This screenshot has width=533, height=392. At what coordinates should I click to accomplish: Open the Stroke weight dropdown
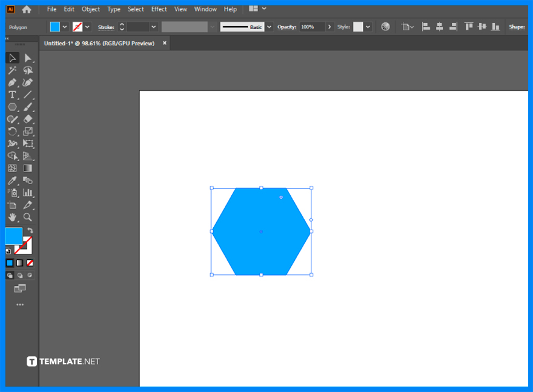pos(153,27)
